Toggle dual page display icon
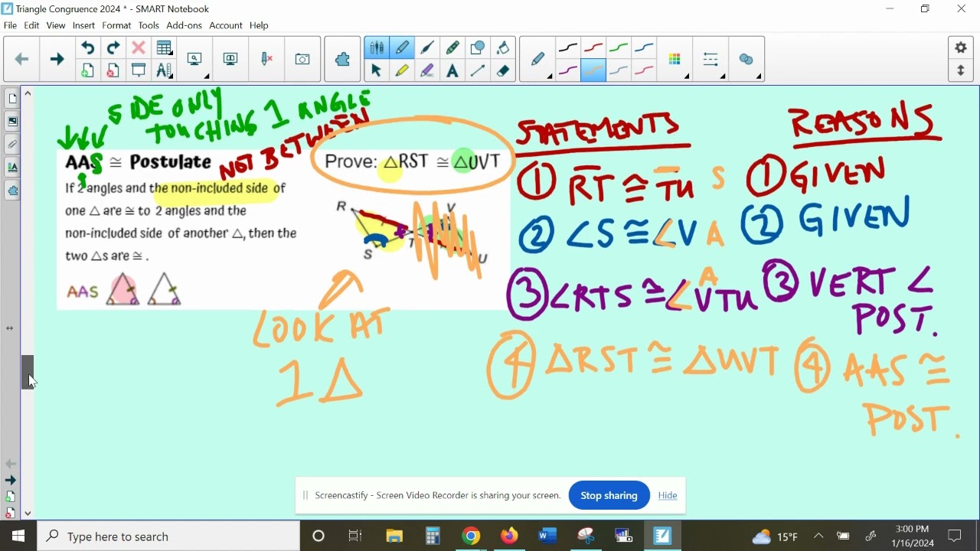 [x=230, y=59]
